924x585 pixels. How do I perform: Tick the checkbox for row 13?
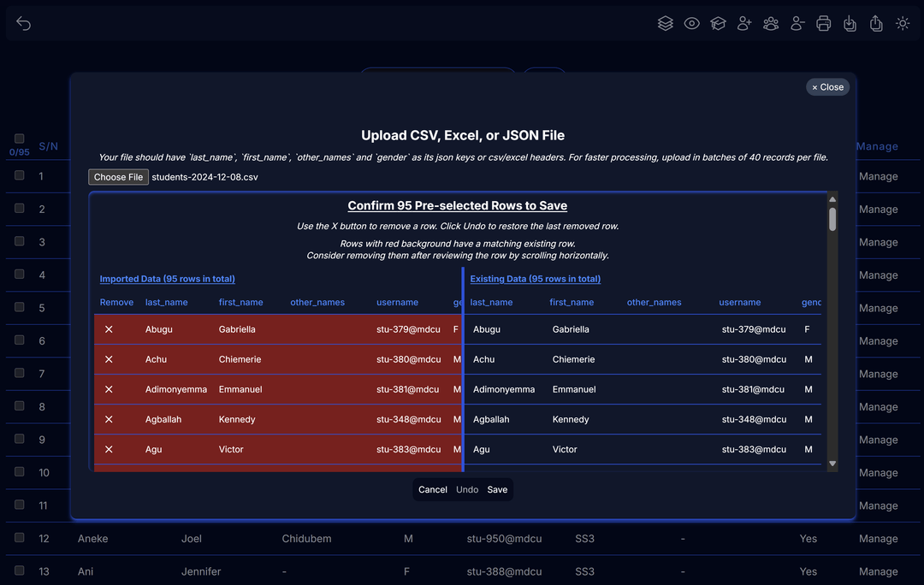(20, 570)
